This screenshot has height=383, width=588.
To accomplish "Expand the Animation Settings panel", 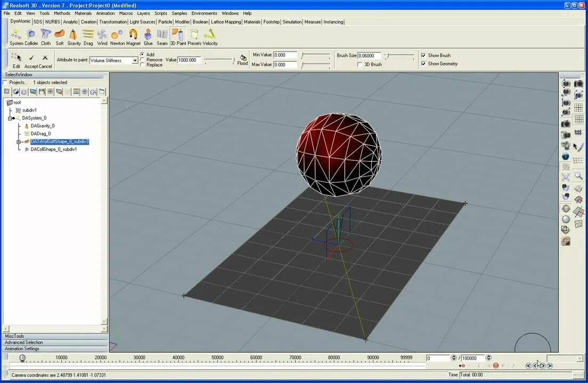I will (x=55, y=348).
